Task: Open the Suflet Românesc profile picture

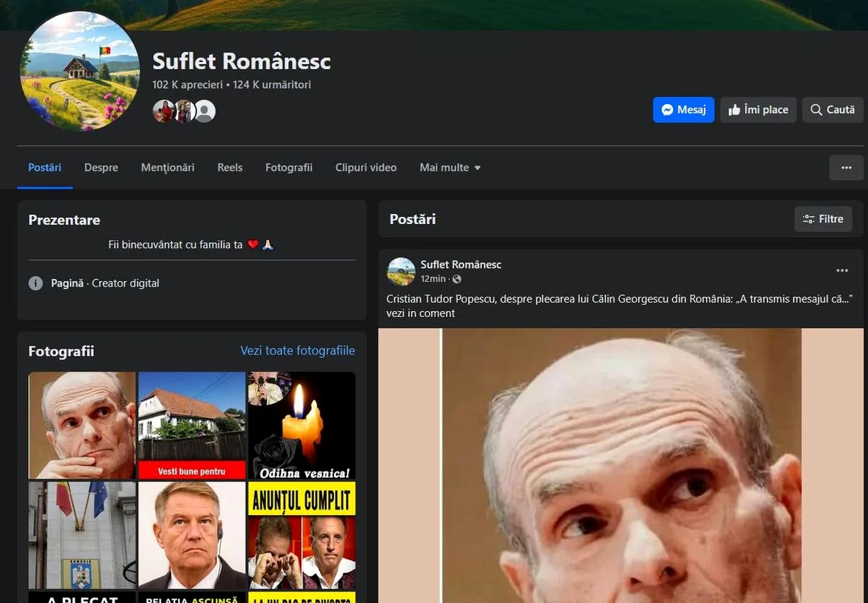Action: (x=79, y=71)
